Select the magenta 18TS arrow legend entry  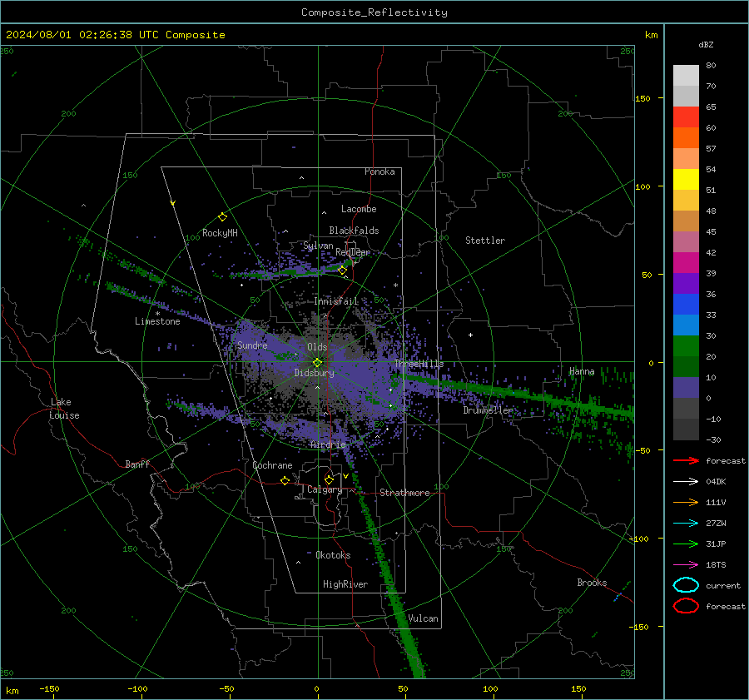pyautogui.click(x=686, y=565)
